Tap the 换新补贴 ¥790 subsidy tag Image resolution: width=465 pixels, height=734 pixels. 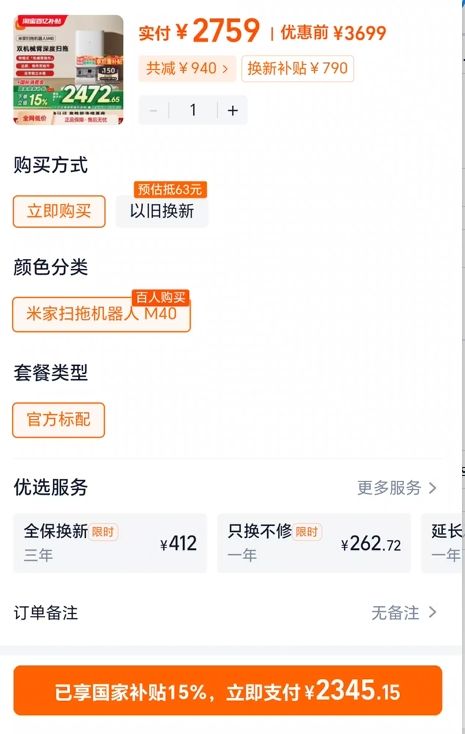[x=297, y=68]
